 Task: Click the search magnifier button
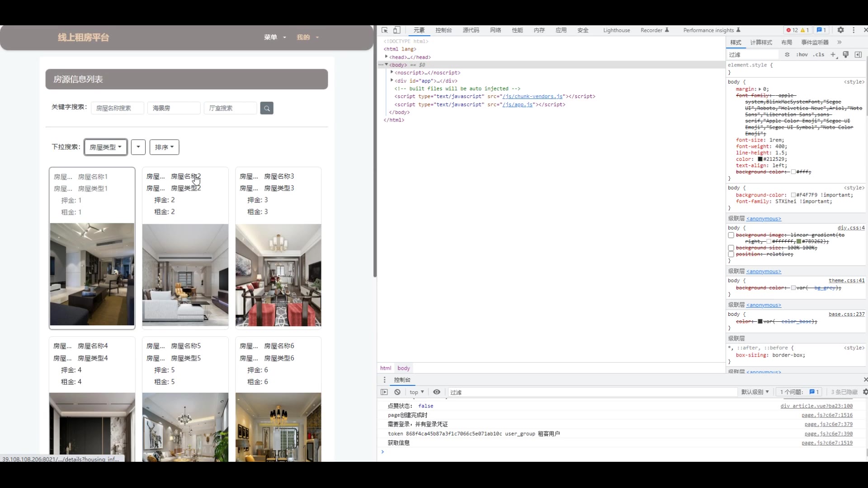tap(267, 108)
